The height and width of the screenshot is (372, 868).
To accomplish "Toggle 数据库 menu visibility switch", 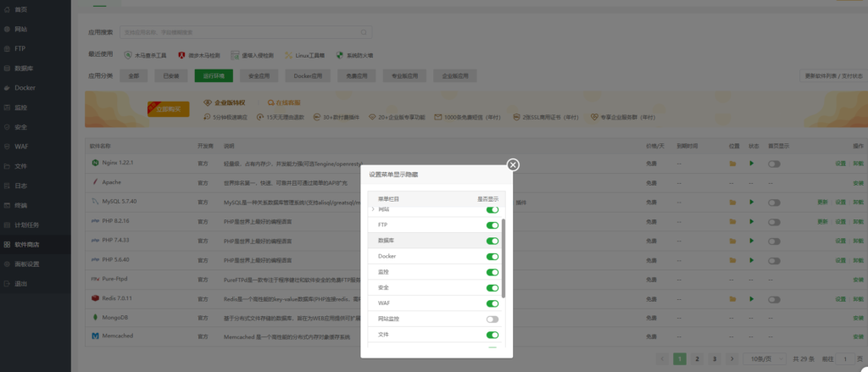I will [492, 241].
